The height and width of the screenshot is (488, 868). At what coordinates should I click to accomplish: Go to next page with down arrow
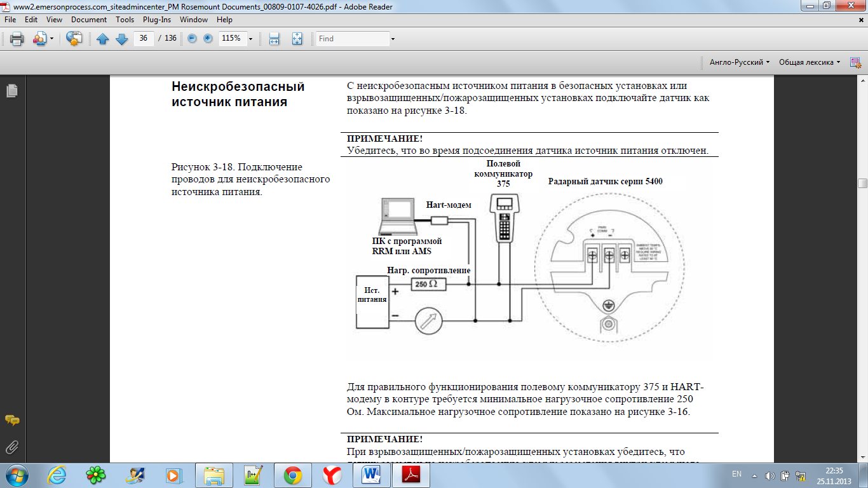click(122, 39)
